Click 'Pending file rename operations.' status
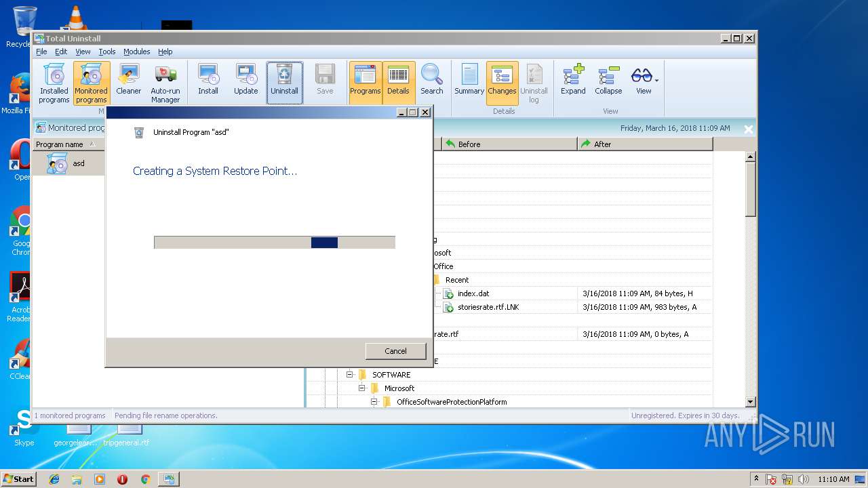Image resolution: width=868 pixels, height=488 pixels. pos(166,415)
